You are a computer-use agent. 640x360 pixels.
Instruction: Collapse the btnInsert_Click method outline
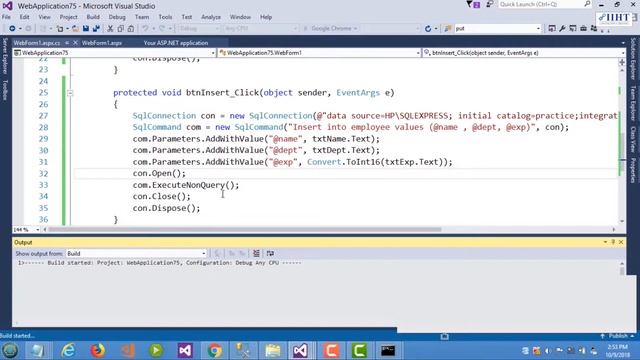tap(70, 93)
